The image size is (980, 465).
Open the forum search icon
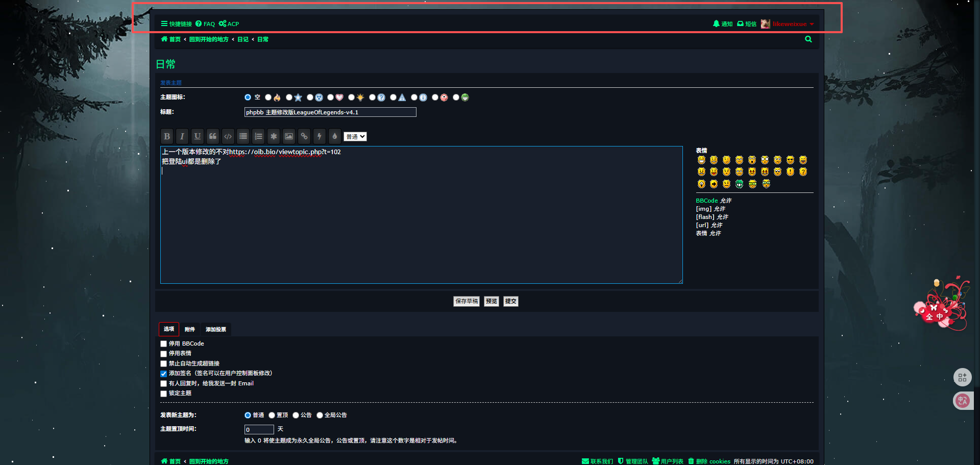pos(808,39)
